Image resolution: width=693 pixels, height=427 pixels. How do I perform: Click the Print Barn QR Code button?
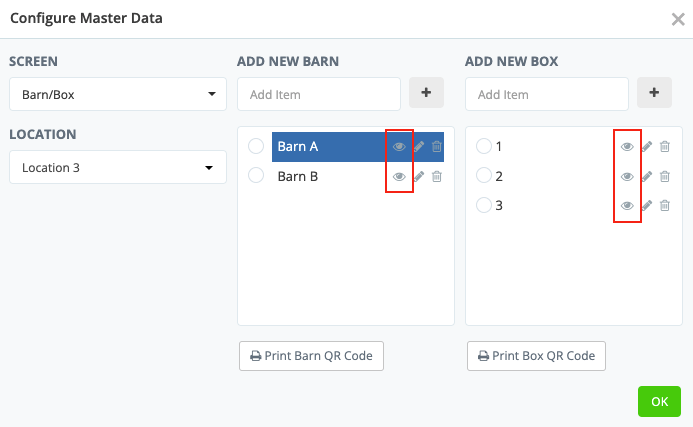coord(311,356)
